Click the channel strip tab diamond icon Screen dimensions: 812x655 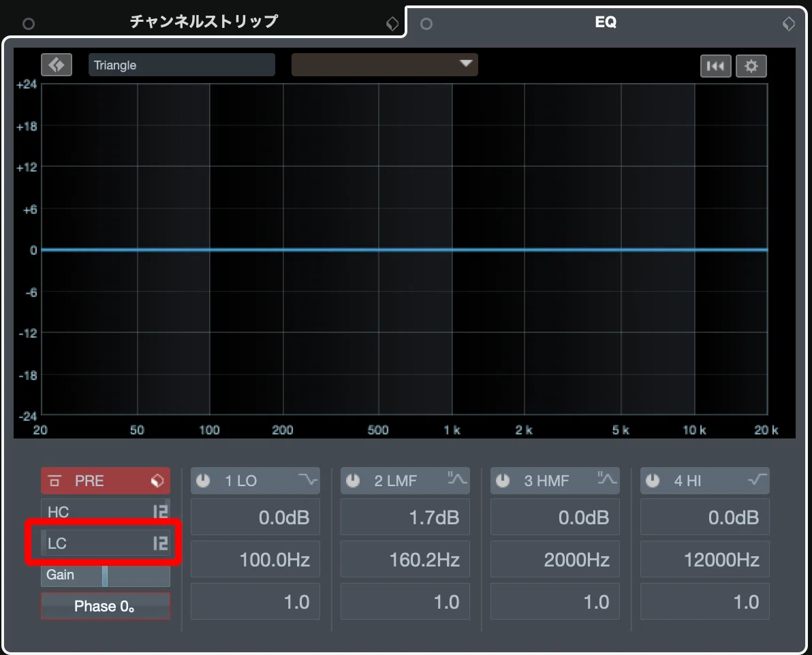click(392, 24)
